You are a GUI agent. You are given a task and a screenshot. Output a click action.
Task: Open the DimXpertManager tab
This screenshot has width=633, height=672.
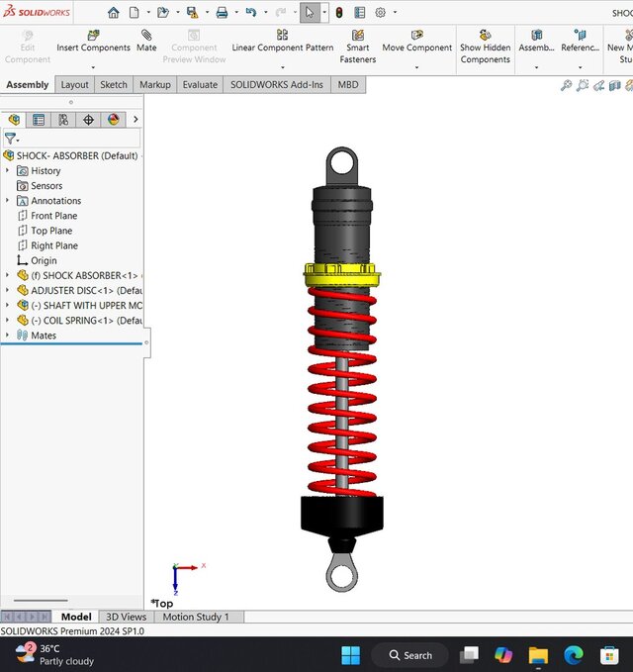[x=88, y=120]
